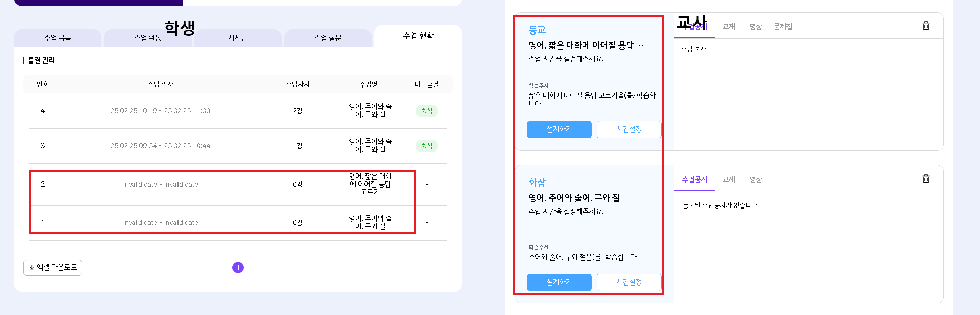Screen dimensions: 980x315
Task: Open the 영상 tab in the 화상 card
Action: coord(755,179)
